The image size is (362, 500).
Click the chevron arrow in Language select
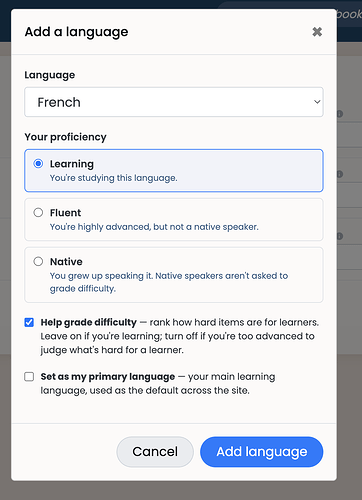click(317, 102)
